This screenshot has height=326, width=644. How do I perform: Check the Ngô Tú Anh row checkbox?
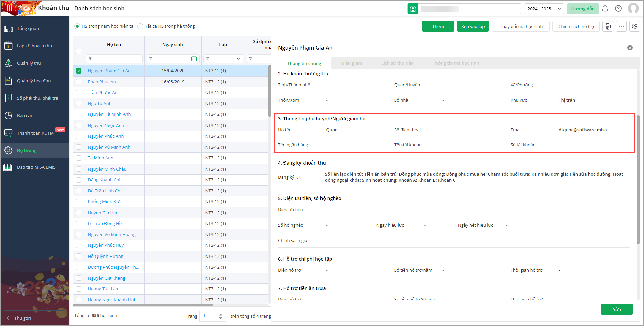pos(79,103)
